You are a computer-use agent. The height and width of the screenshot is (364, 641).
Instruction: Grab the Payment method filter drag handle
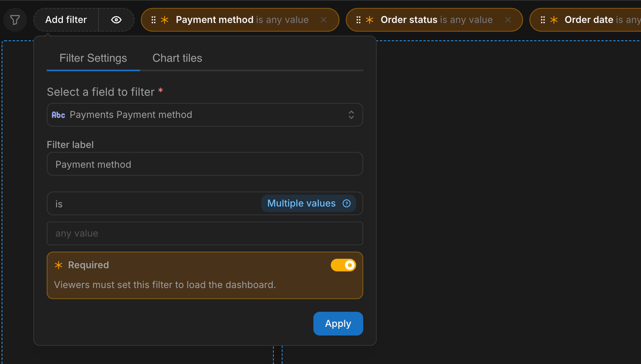click(154, 20)
